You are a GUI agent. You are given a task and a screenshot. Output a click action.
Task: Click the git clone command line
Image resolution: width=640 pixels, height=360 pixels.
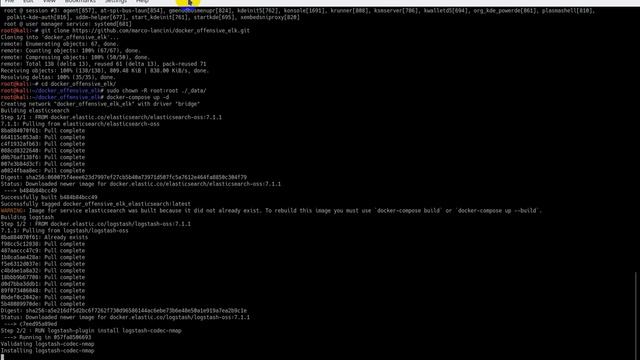tap(145, 31)
